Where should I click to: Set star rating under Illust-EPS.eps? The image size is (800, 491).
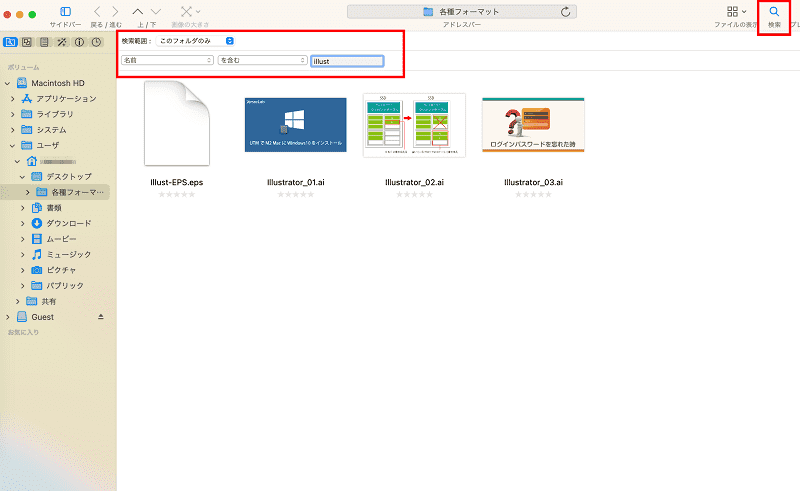coord(177,194)
